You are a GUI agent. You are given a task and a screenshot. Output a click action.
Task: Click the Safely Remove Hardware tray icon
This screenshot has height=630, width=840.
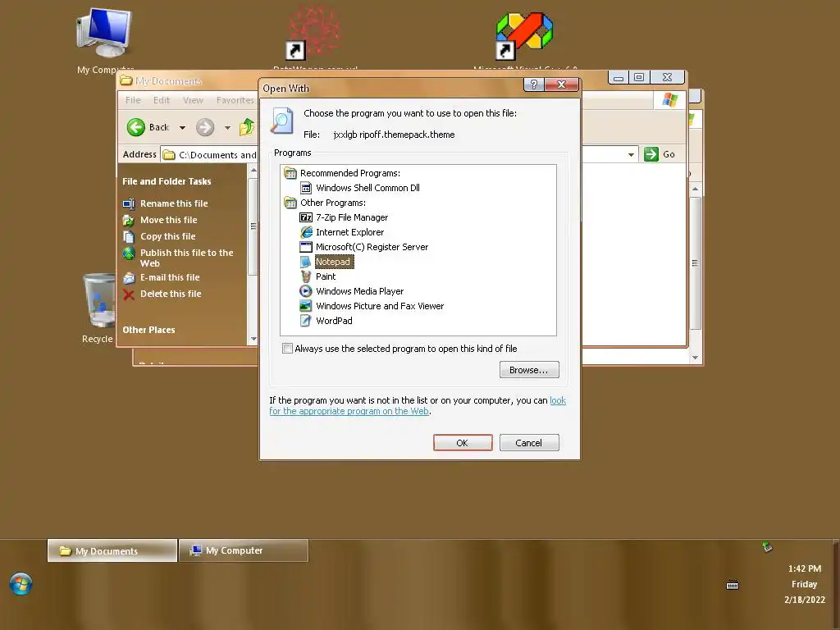point(768,547)
